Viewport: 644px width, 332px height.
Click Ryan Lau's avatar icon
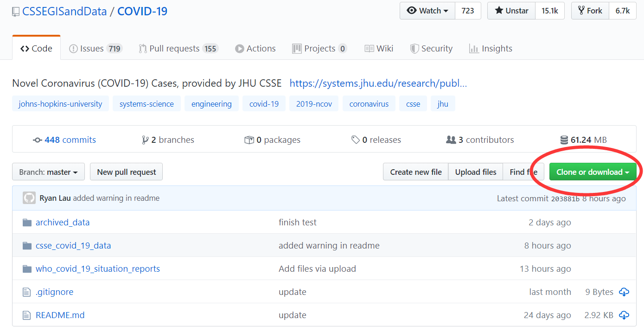pos(29,198)
